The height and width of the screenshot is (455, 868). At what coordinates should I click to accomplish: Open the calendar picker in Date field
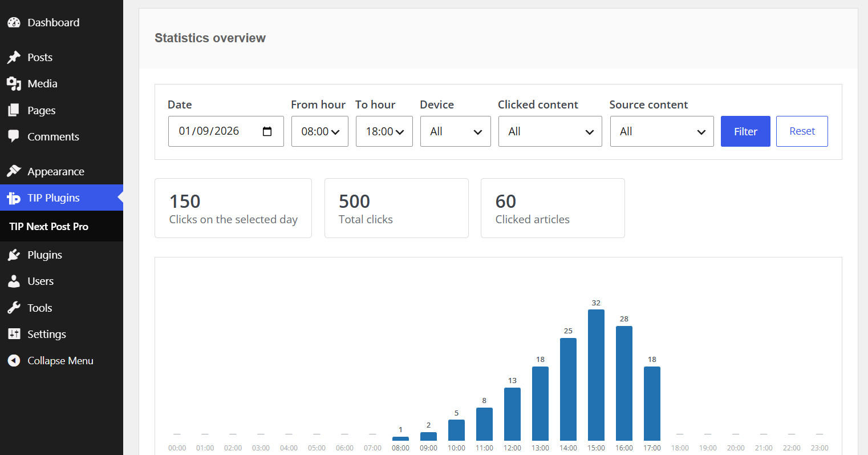(x=267, y=131)
